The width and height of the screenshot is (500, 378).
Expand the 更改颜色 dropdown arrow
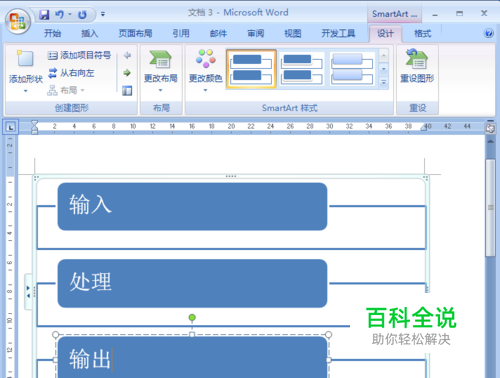click(205, 90)
